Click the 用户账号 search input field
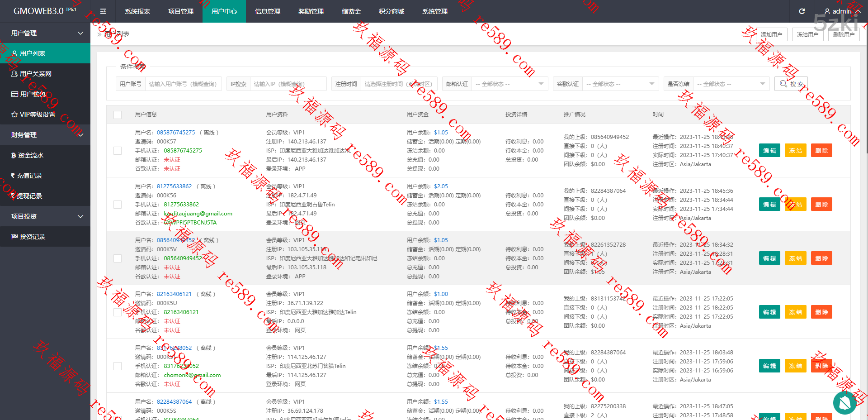The image size is (868, 420). [x=183, y=84]
